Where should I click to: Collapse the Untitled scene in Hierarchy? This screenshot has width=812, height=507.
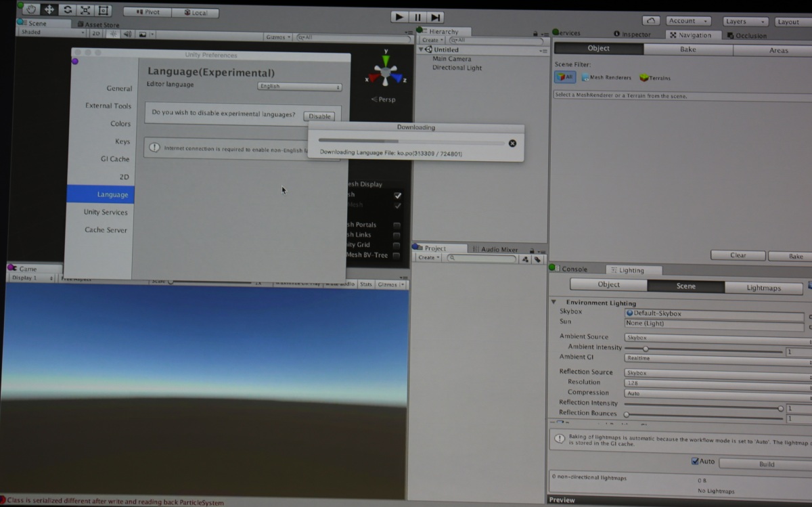click(421, 49)
